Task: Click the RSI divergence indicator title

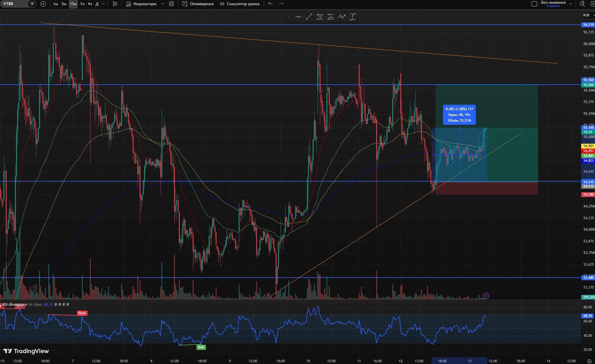Action: coord(15,304)
